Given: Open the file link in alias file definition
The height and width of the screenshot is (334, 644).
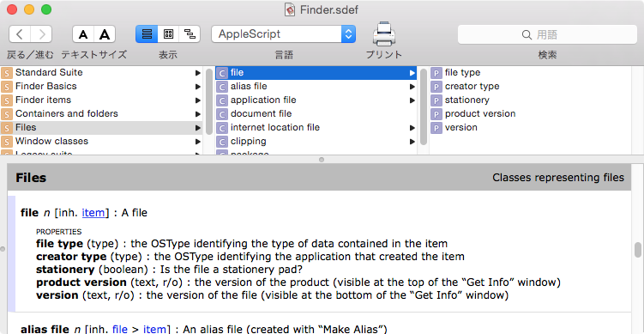Looking at the screenshot, I should point(120,329).
